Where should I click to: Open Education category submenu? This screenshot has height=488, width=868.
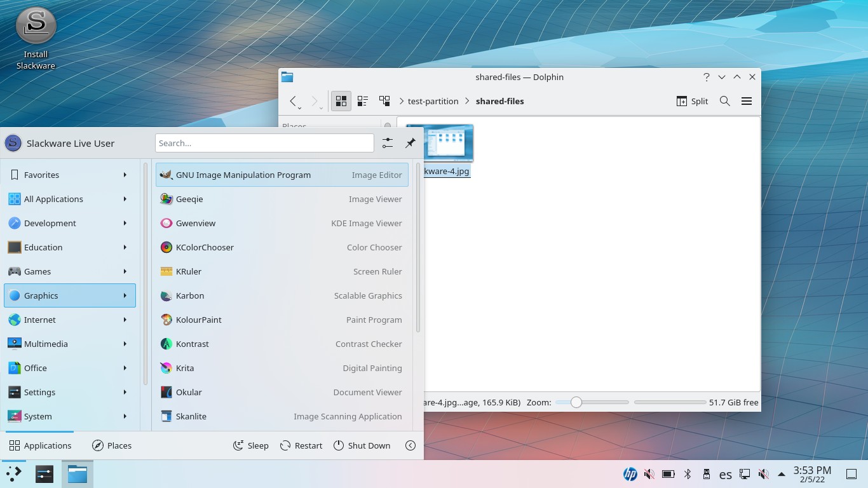pyautogui.click(x=70, y=247)
